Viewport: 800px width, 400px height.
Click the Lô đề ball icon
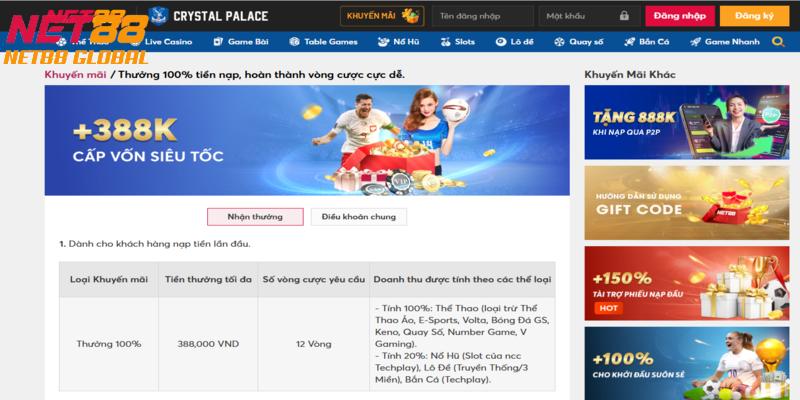(x=501, y=42)
